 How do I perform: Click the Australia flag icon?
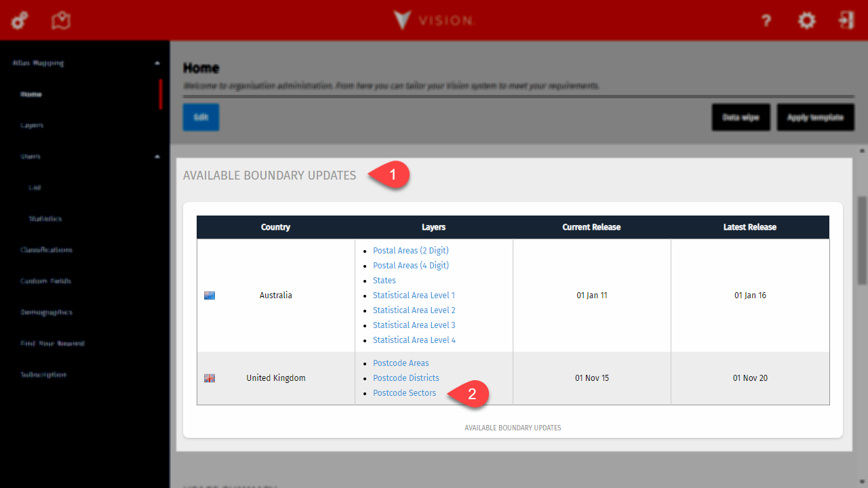pyautogui.click(x=210, y=296)
